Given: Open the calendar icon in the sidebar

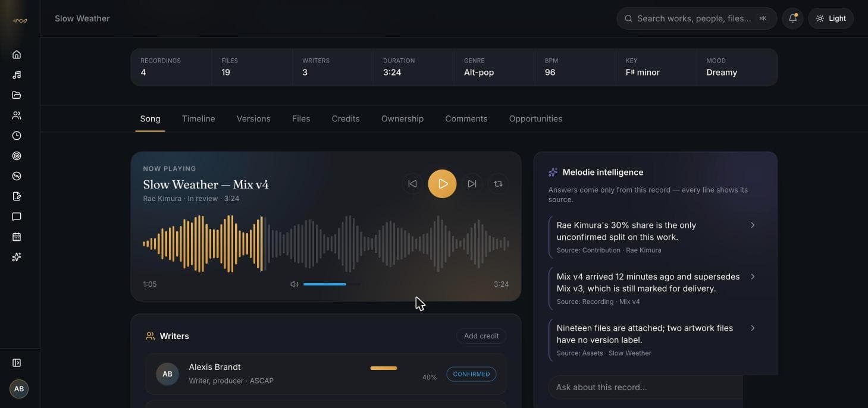Looking at the screenshot, I should tap(17, 237).
